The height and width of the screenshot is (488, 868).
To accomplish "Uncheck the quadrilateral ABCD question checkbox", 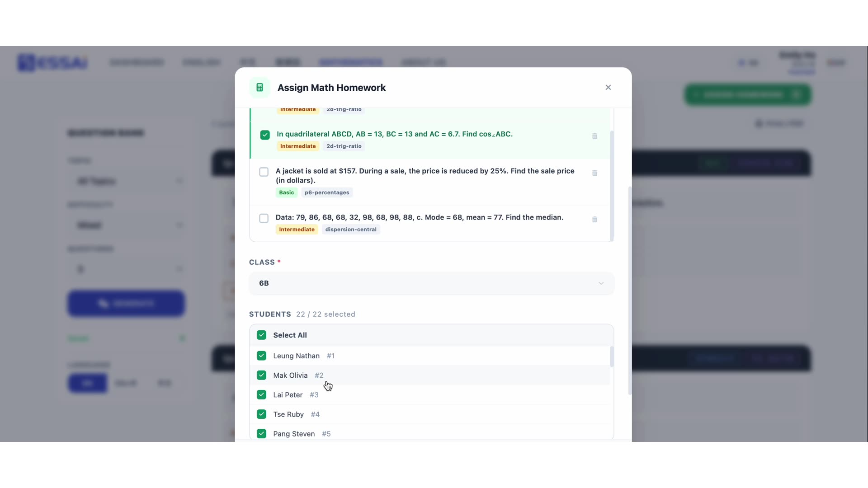I will tap(265, 135).
